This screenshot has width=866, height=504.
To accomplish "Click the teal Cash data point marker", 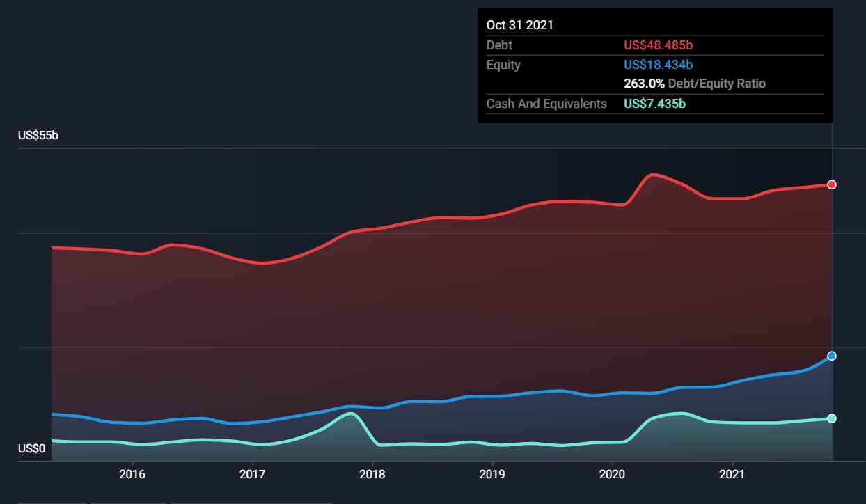I will coord(832,418).
